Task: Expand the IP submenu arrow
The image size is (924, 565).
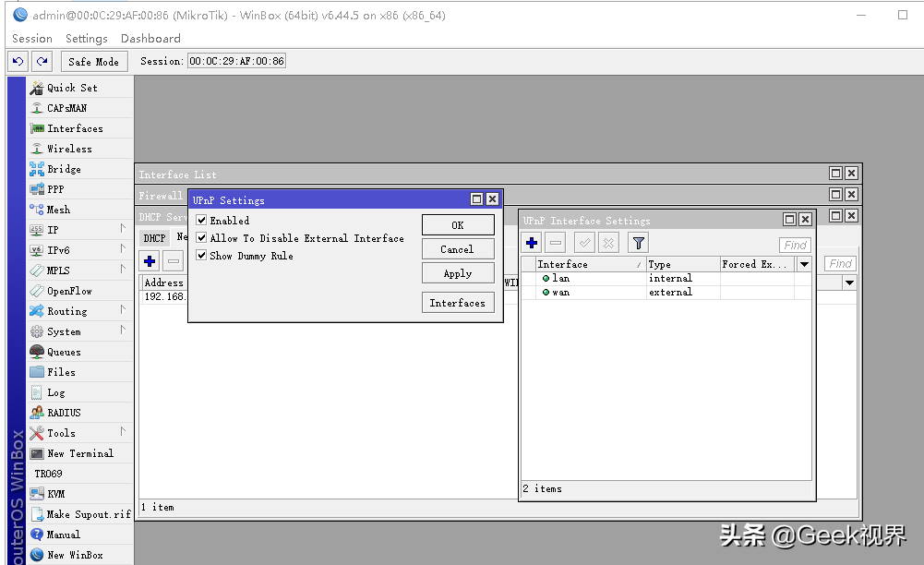Action: (x=123, y=229)
